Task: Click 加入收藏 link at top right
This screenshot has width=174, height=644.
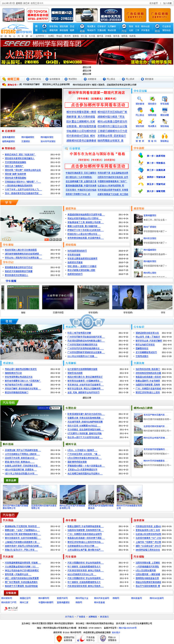Action: [x=167, y=3]
